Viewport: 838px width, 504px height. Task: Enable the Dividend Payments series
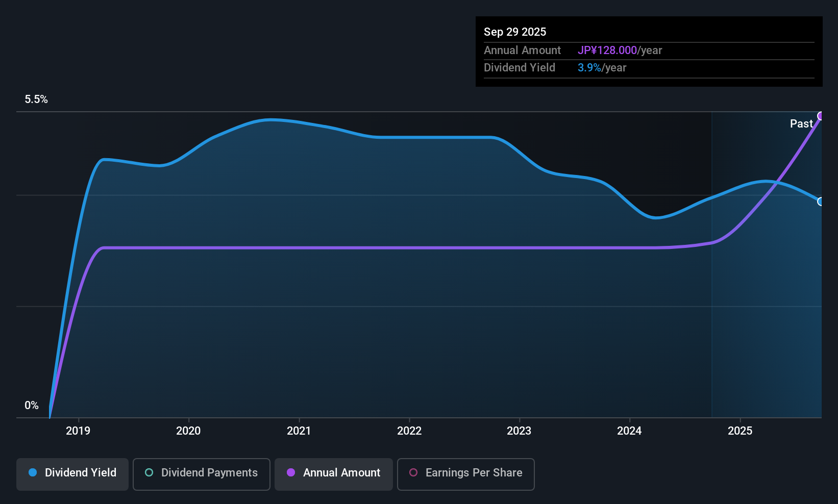[202, 474]
